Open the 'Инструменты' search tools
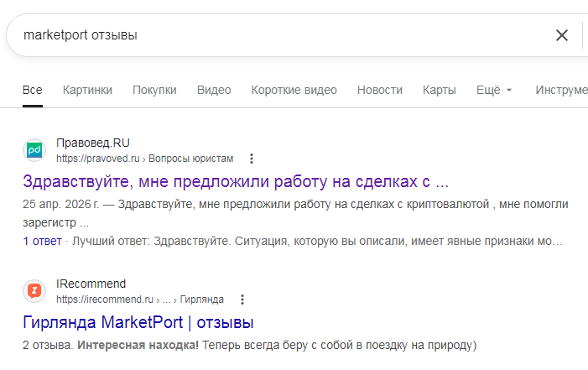Viewport: 588px width, 370px height. pos(561,90)
